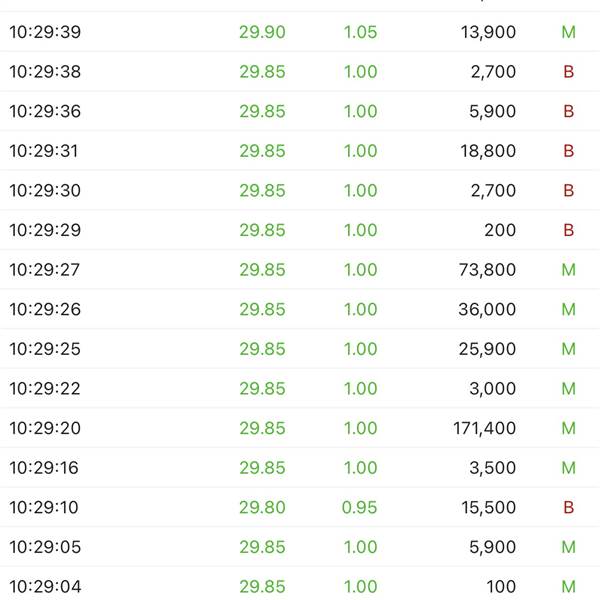This screenshot has width=600, height=600.
Task: Tap the M marker for 73,800 volume
Action: point(568,270)
